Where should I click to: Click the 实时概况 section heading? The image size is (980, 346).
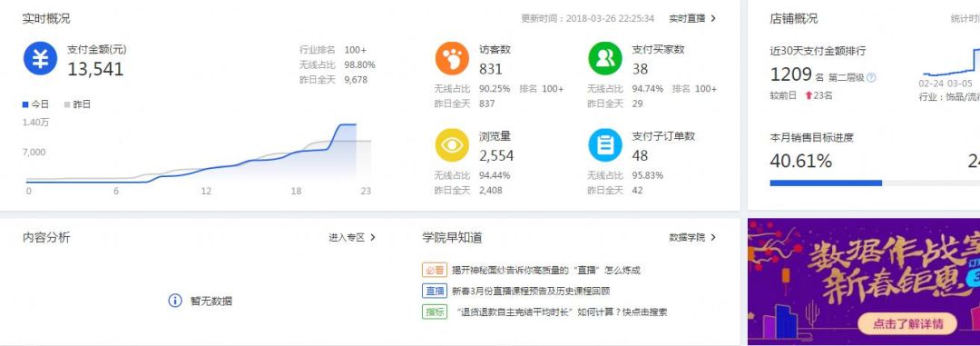pos(46,19)
